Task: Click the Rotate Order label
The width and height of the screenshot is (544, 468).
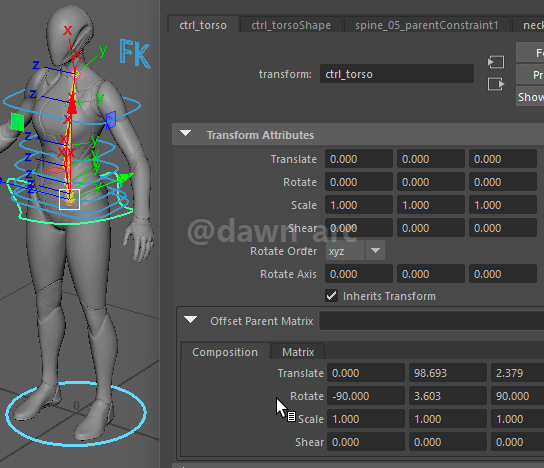Action: 283,251
